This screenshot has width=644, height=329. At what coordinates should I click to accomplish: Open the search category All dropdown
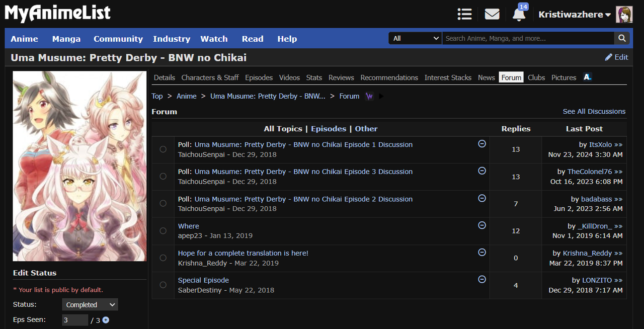[x=415, y=38]
